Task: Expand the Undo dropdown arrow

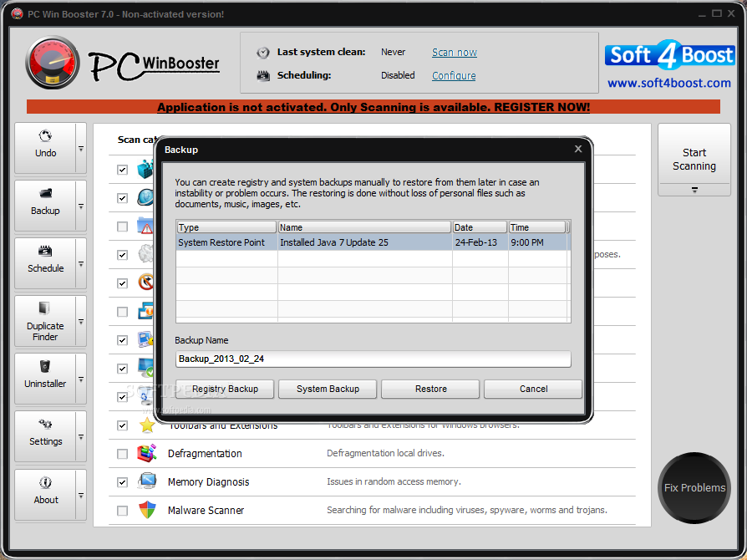Action: pos(81,149)
